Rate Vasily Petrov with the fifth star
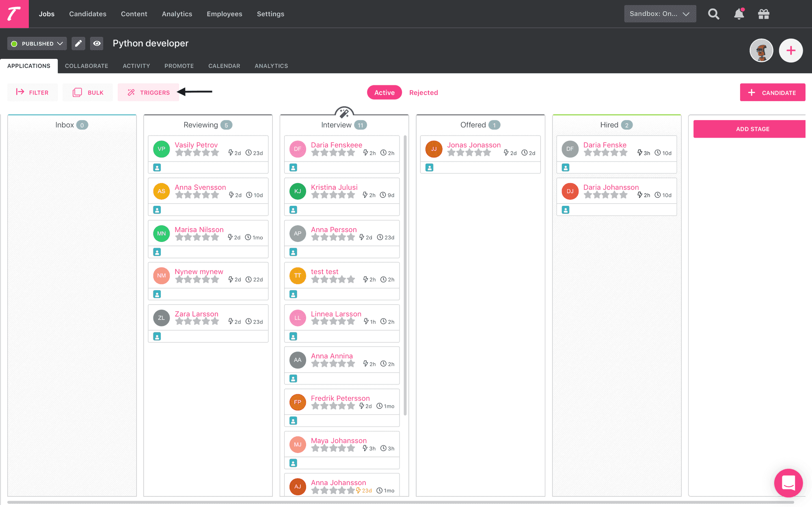The image size is (812, 507). click(x=215, y=153)
